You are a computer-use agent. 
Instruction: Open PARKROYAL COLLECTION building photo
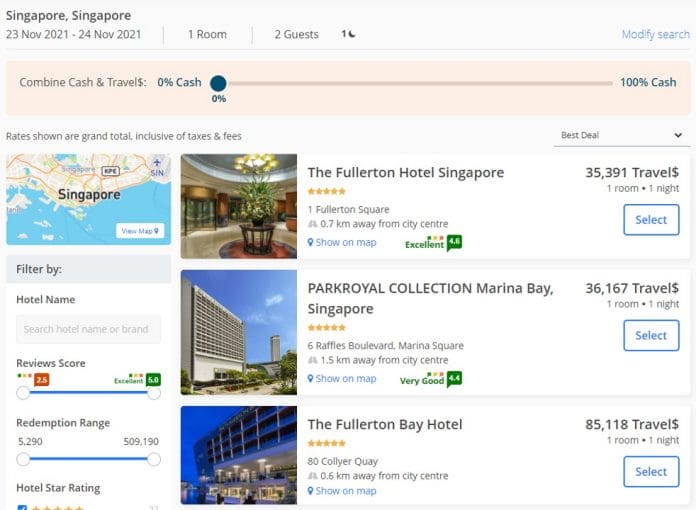[239, 332]
